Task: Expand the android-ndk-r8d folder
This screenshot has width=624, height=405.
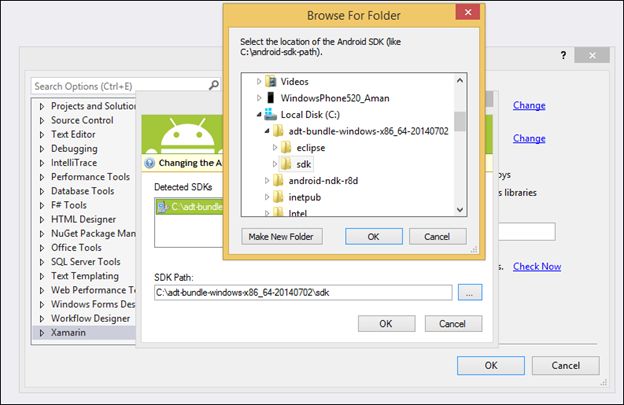Action: [267, 181]
